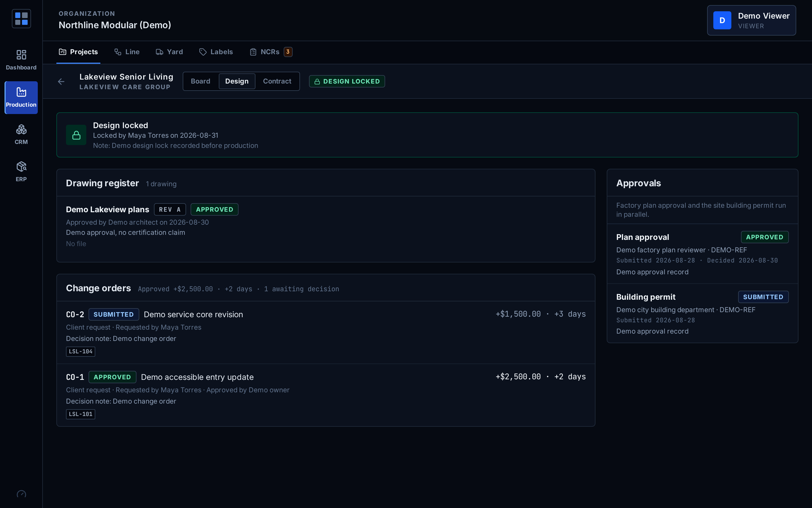Switch to the Yard tab

tap(169, 52)
